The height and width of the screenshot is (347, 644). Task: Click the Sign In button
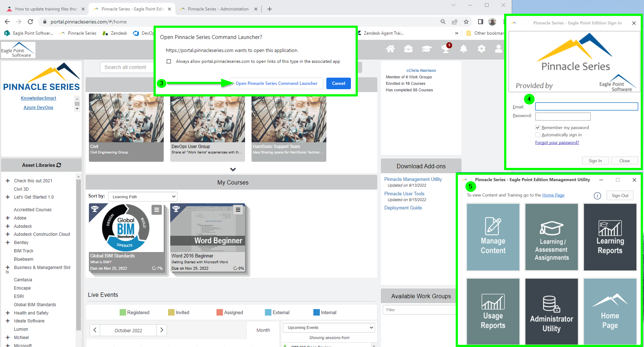tap(595, 161)
